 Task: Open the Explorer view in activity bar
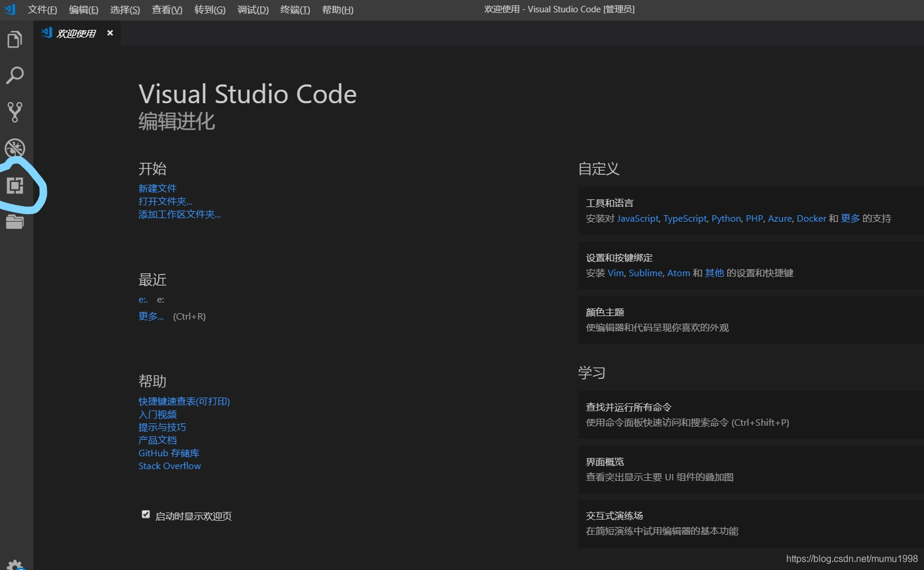[x=15, y=39]
